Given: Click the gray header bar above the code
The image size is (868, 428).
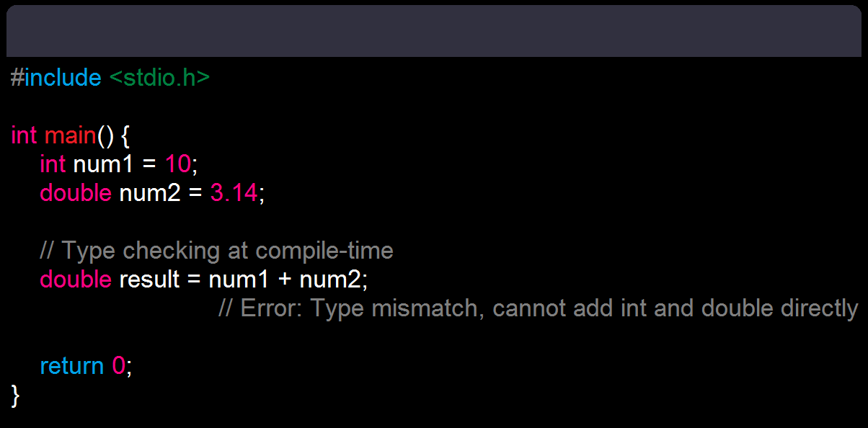Looking at the screenshot, I should click(434, 31).
